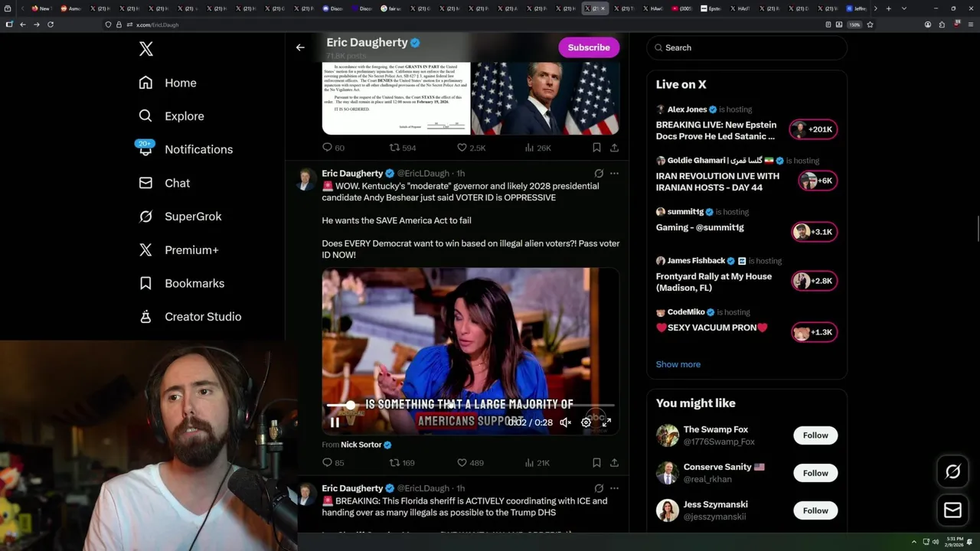Open more options on Florida sheriff post
The height and width of the screenshot is (551, 980).
pos(614,488)
